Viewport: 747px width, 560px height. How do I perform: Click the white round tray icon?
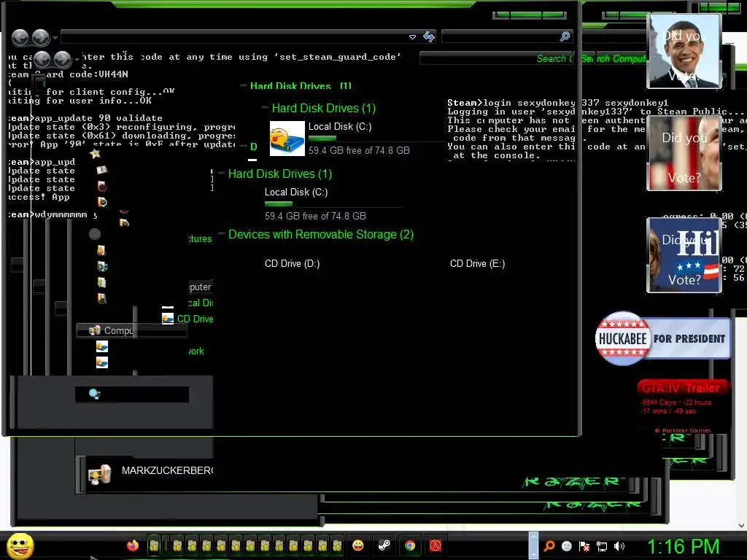(566, 546)
